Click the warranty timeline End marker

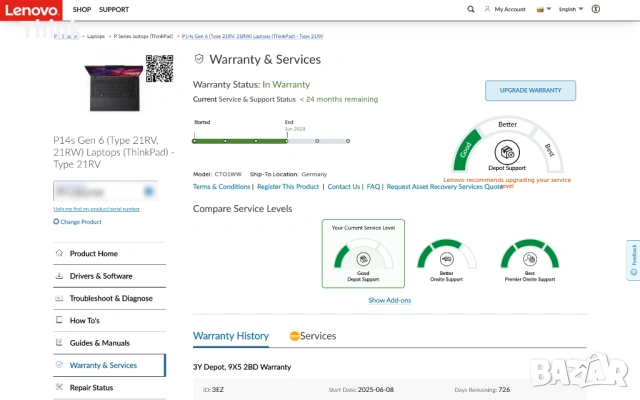pyautogui.click(x=287, y=141)
